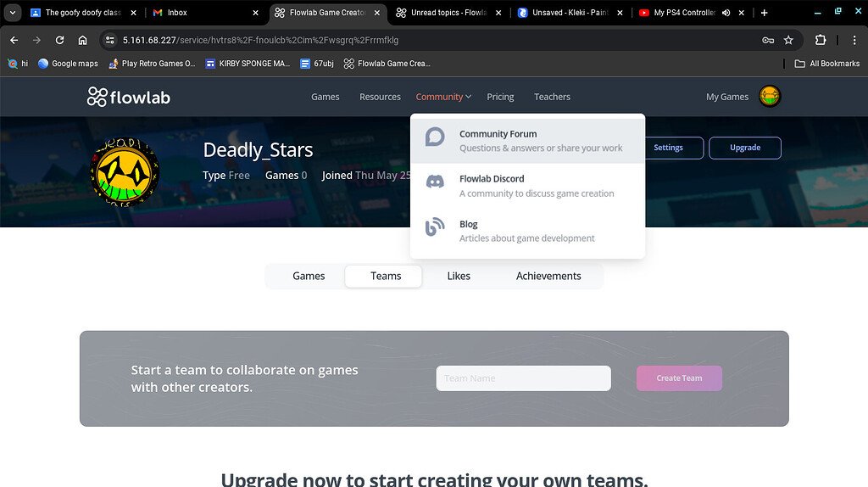Click Pricing in the top navigation
This screenshot has width=868, height=487.
tap(500, 97)
